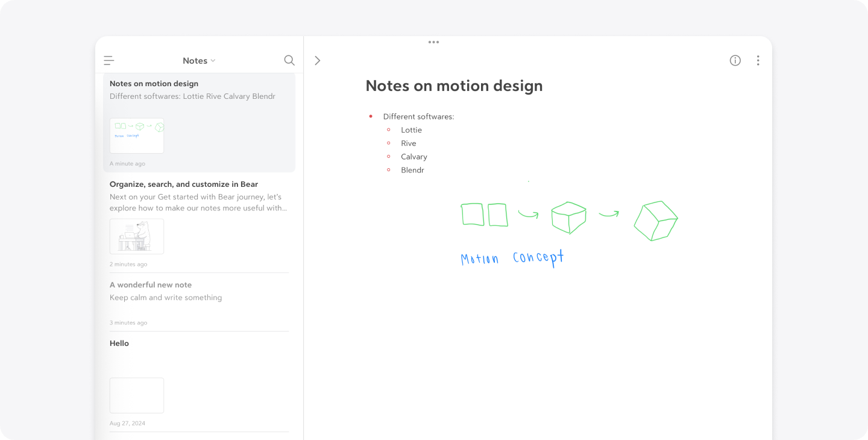
Task: Click the motion sketch thumbnail under Notes on motion design
Action: coord(137,135)
